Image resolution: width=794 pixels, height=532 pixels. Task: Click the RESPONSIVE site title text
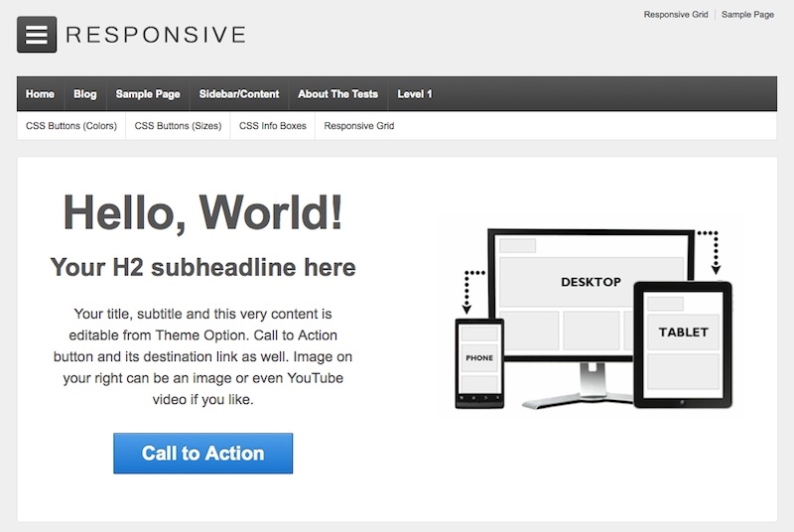[155, 35]
